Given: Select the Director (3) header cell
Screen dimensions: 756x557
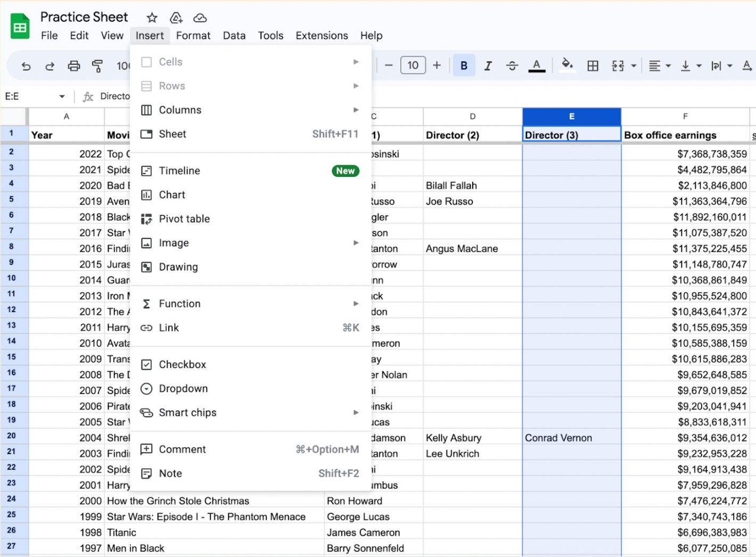Looking at the screenshot, I should 572,134.
